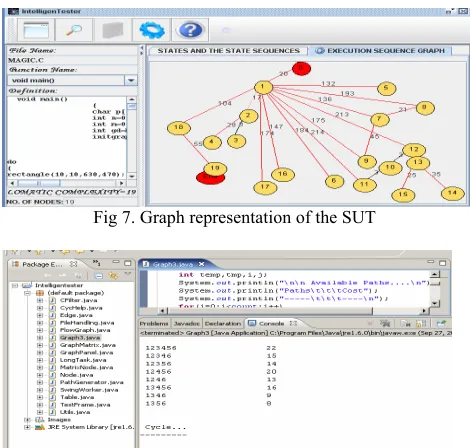This screenshot has width=470, height=448.
Task: Switch to States and the State Sequences tab
Action: [228, 51]
